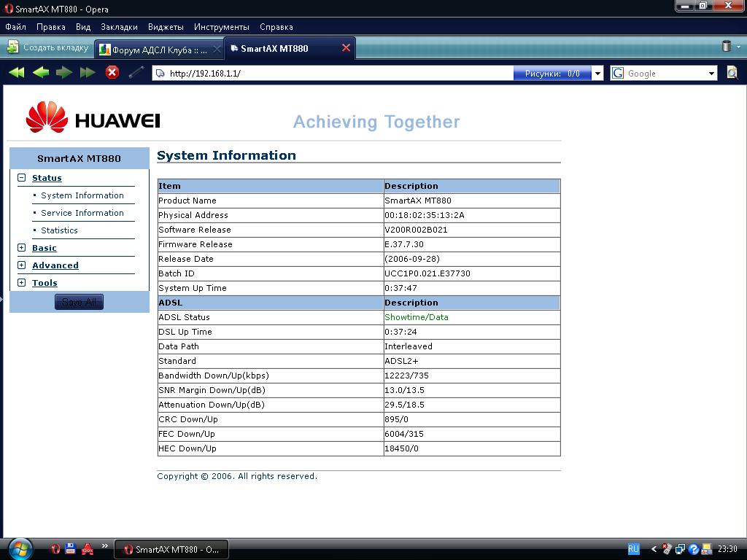Open the Вид menu
Viewport: 747px width, 560px height.
click(x=83, y=27)
